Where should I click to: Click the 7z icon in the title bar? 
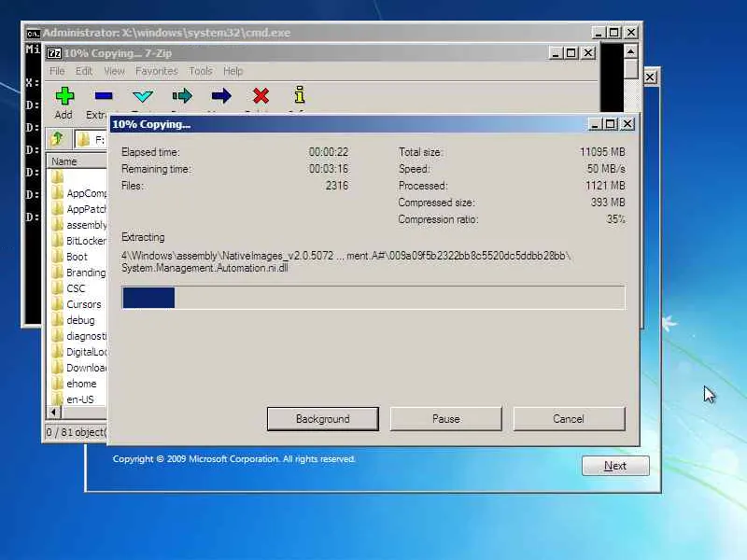pos(54,53)
